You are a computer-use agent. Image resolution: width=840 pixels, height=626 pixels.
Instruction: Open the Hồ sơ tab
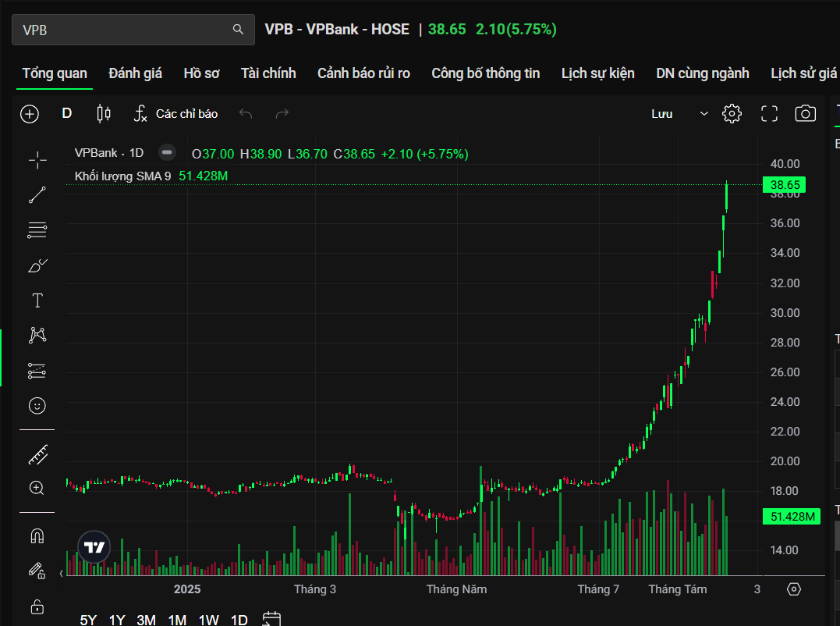201,73
